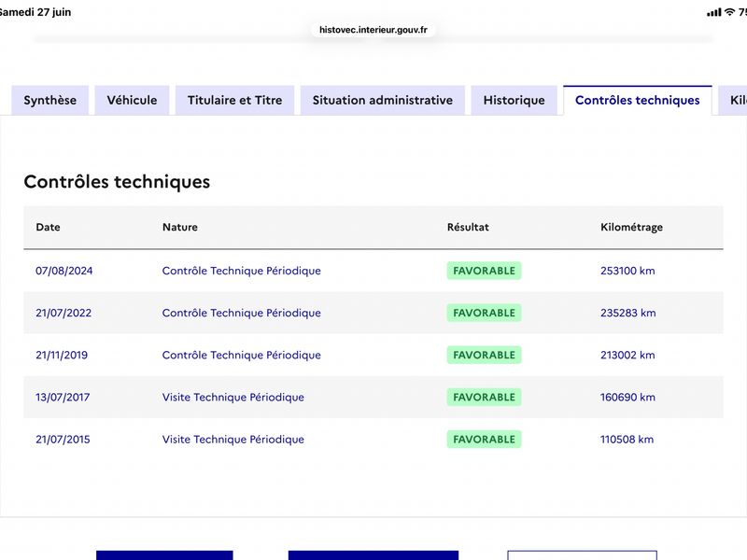Select the date 21/07/2015
Image resolution: width=747 pixels, height=560 pixels.
pos(63,439)
